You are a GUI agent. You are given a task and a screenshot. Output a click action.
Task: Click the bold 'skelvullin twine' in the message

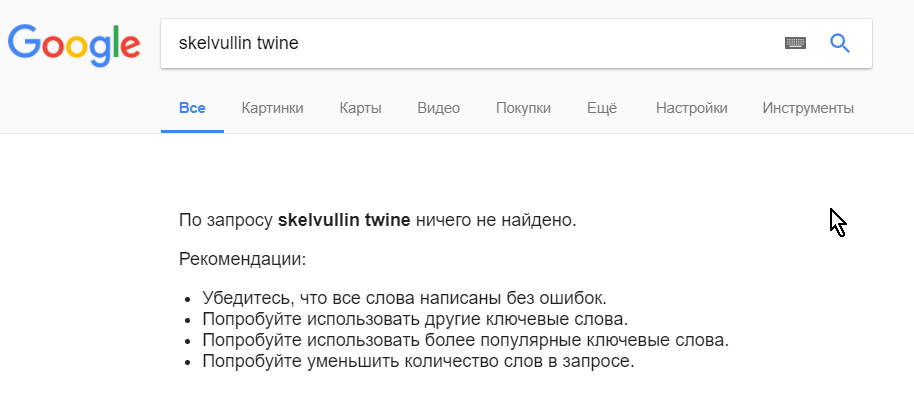pyautogui.click(x=344, y=220)
